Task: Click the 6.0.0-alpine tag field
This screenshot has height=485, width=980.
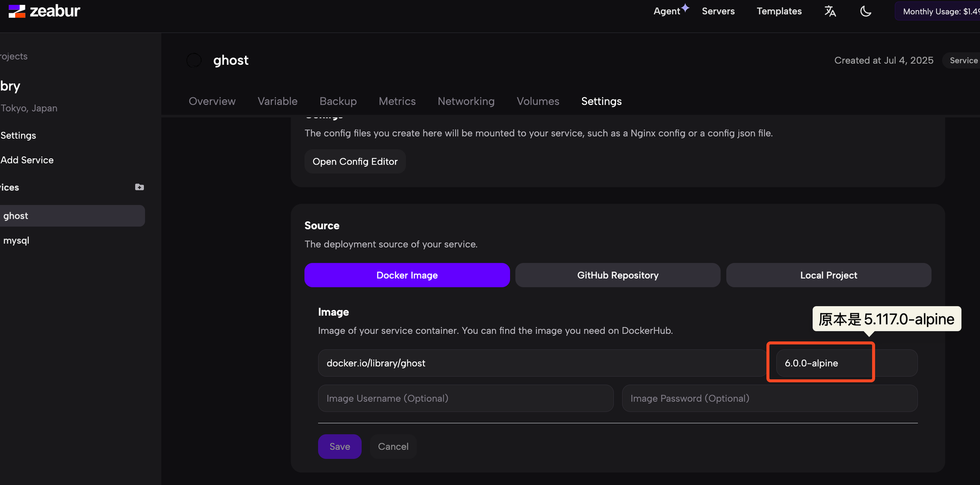Action: coord(847,363)
